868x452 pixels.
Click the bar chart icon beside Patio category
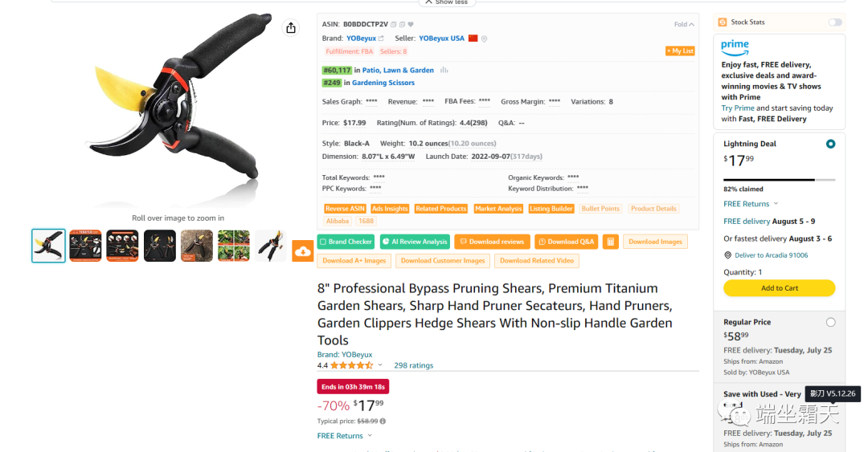pyautogui.click(x=444, y=70)
